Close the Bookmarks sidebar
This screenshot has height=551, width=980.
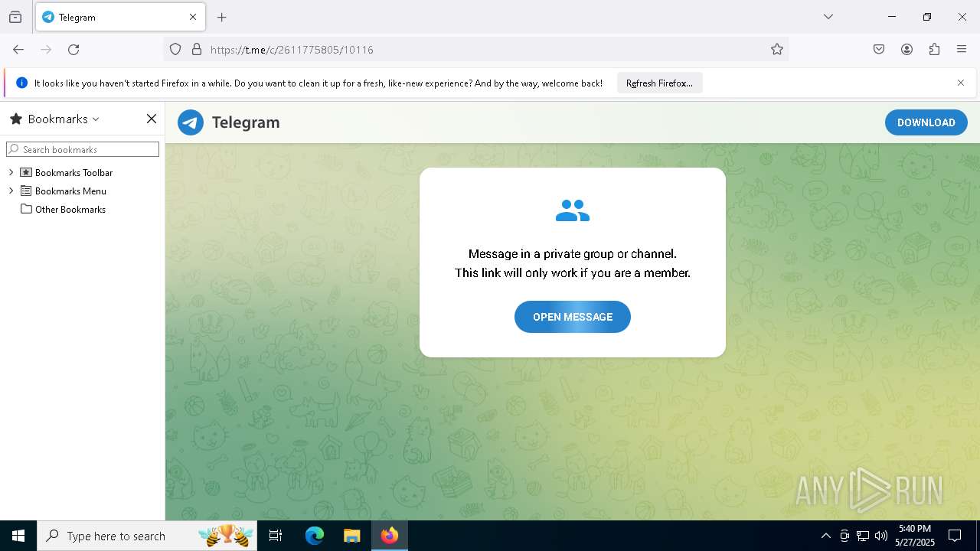pos(152,119)
